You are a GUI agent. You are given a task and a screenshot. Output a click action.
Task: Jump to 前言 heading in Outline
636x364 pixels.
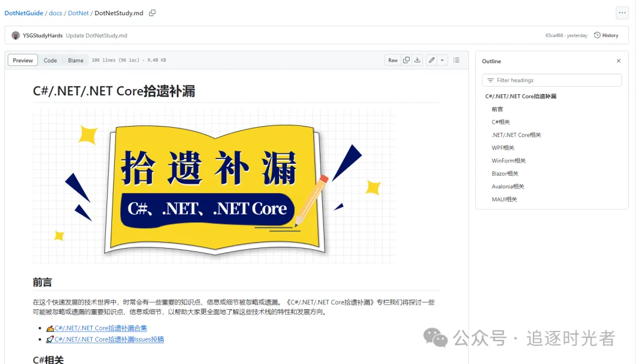click(x=497, y=109)
